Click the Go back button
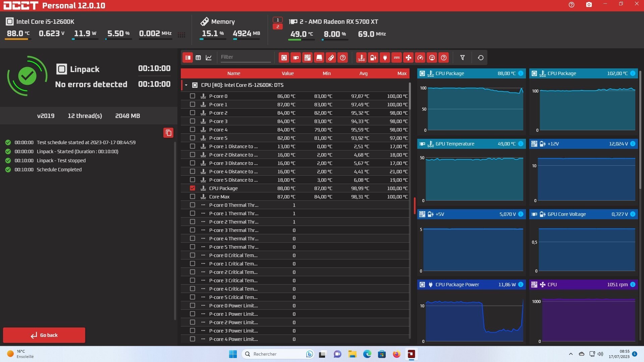Image resolution: width=644 pixels, height=362 pixels. 44,335
